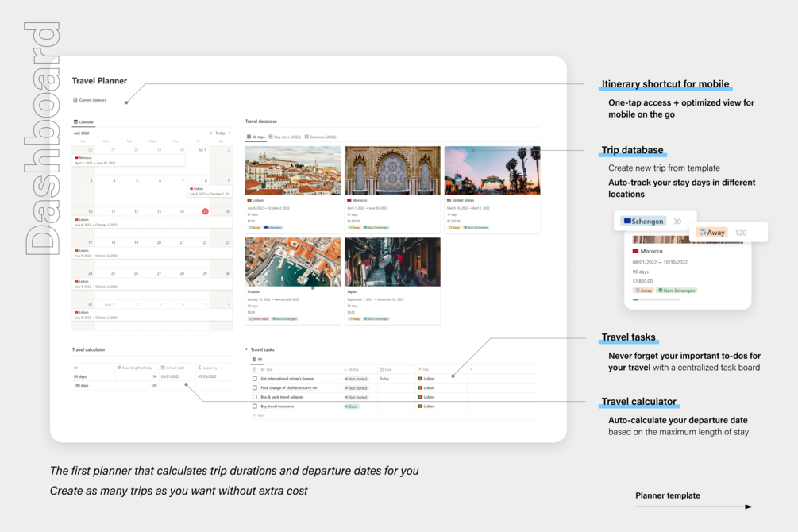Click the Calendar view icon

tap(76, 122)
